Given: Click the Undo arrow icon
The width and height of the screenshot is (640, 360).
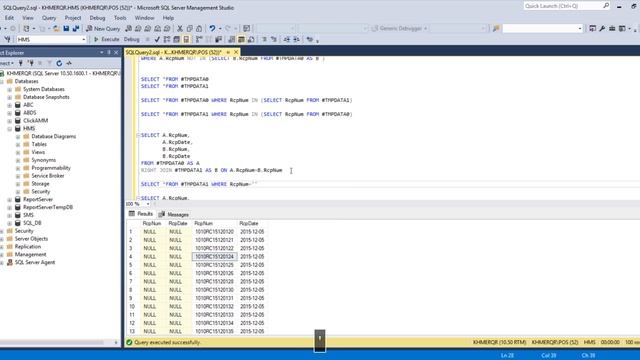Looking at the screenshot, I should click(x=212, y=29).
